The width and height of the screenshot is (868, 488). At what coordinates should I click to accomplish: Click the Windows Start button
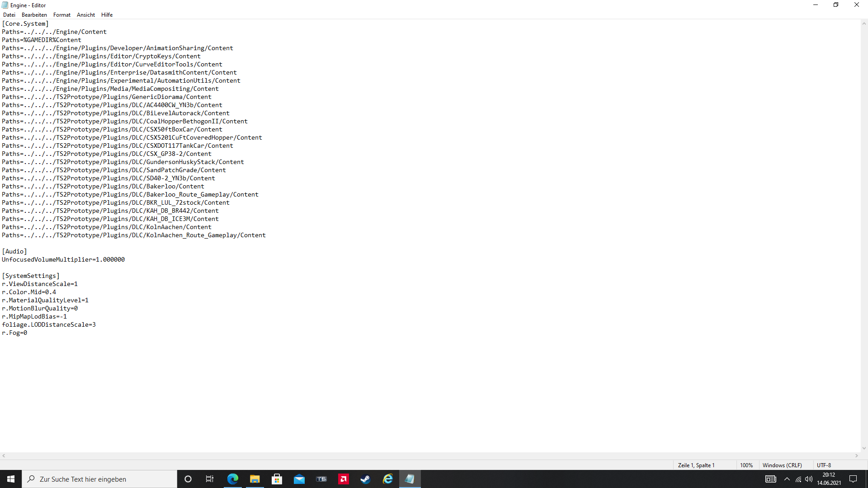pyautogui.click(x=11, y=479)
